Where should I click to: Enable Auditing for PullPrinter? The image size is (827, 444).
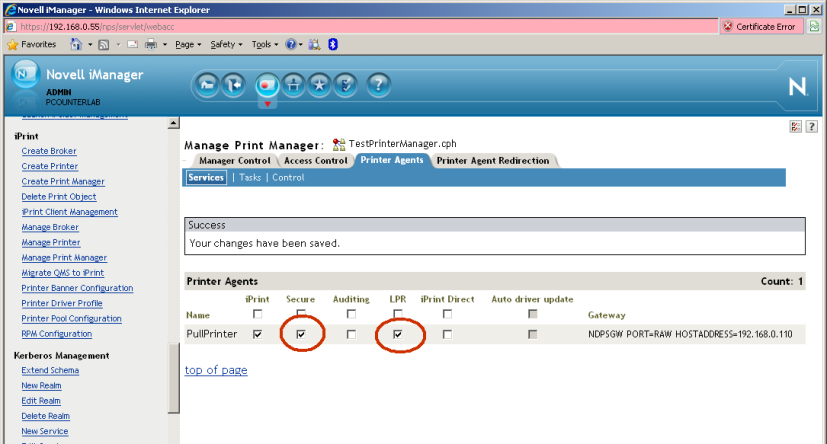[x=351, y=334]
